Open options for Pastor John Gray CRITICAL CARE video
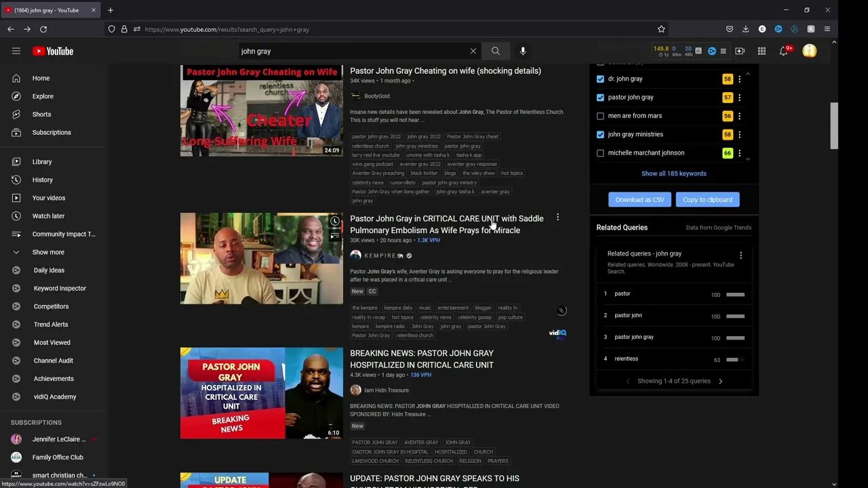Image resolution: width=868 pixels, height=488 pixels. click(557, 218)
